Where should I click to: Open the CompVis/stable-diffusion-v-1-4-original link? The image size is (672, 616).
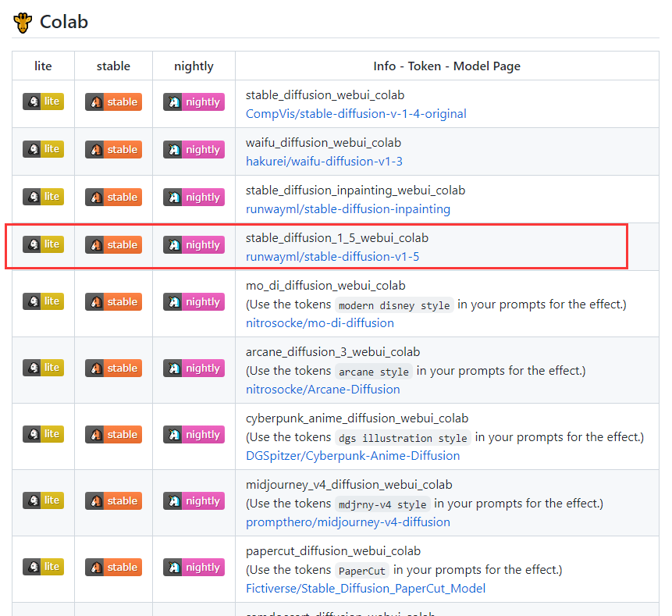coord(356,114)
